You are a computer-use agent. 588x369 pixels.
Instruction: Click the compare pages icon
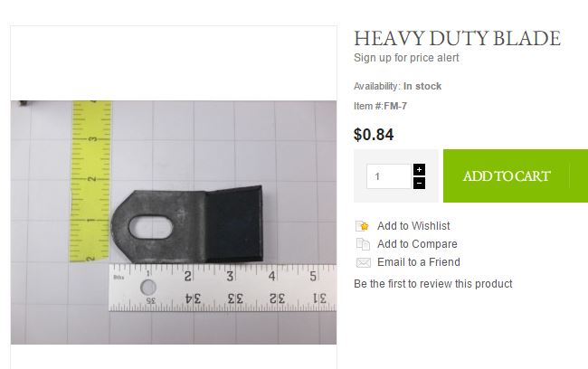(363, 244)
